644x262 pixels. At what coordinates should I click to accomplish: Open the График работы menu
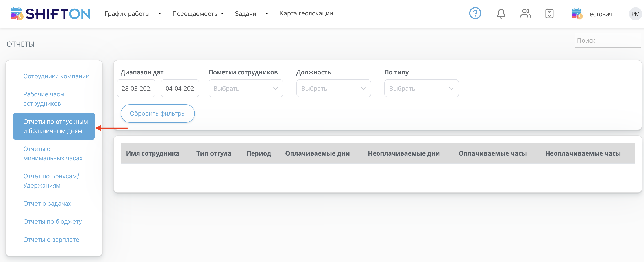point(127,13)
